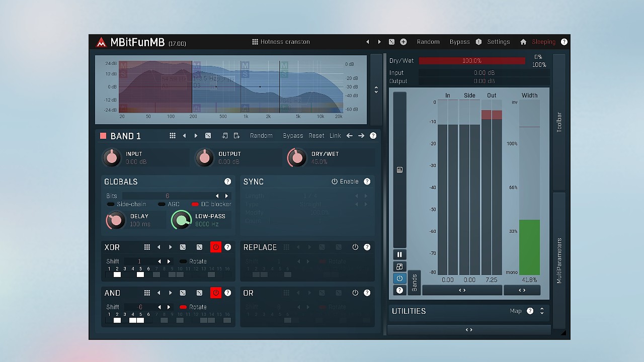Move to next band with right arrow
This screenshot has height=362, width=644.
coord(361,136)
